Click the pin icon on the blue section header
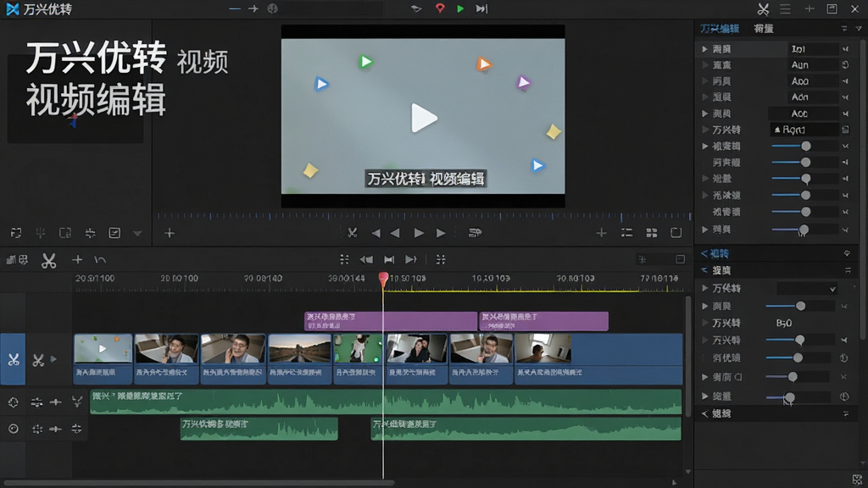Screen dimensions: 868x488 click(x=847, y=253)
